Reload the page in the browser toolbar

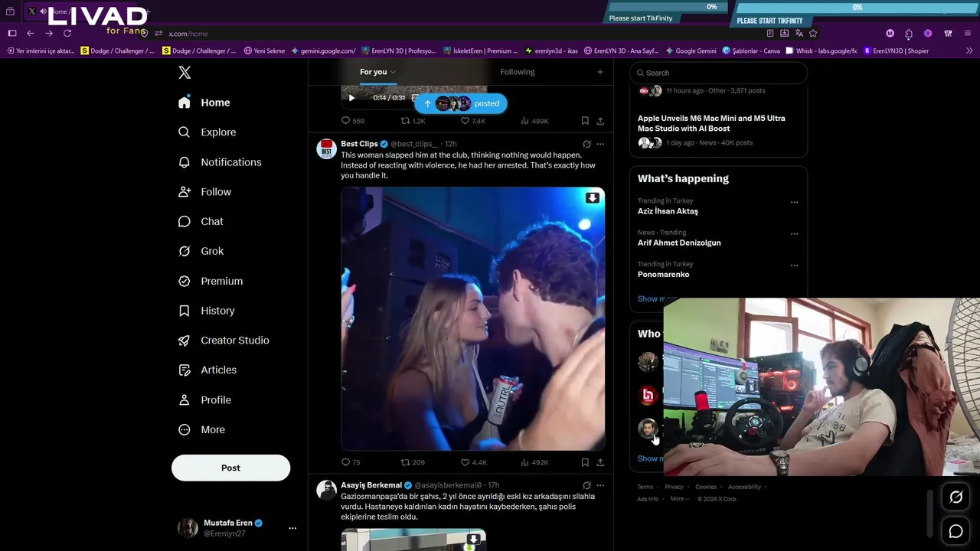(x=67, y=34)
